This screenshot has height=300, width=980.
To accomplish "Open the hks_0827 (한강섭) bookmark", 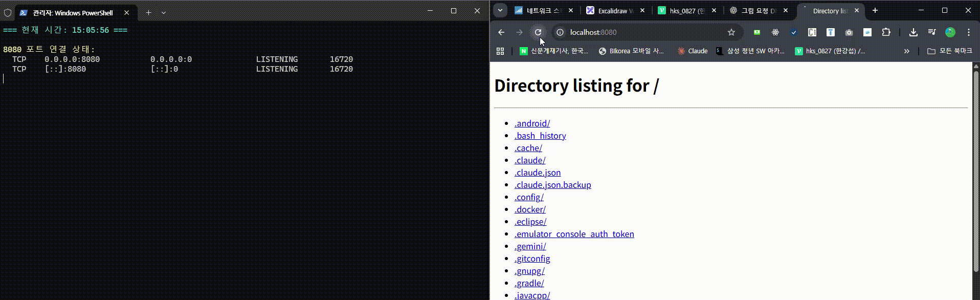I will [x=830, y=51].
